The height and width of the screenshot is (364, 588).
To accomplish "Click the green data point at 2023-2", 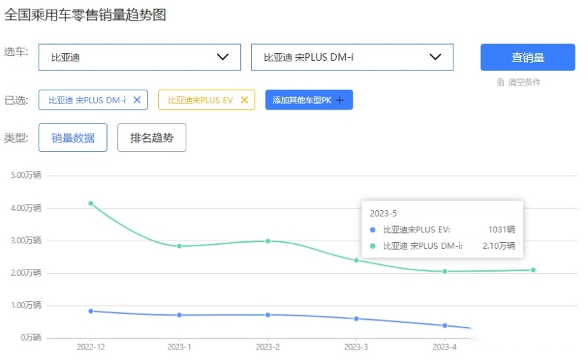I will coord(268,241).
